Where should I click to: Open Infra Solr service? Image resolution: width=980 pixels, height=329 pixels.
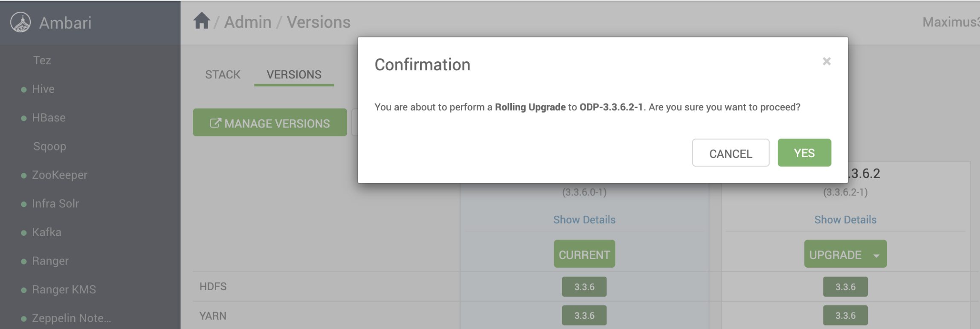tap(55, 204)
